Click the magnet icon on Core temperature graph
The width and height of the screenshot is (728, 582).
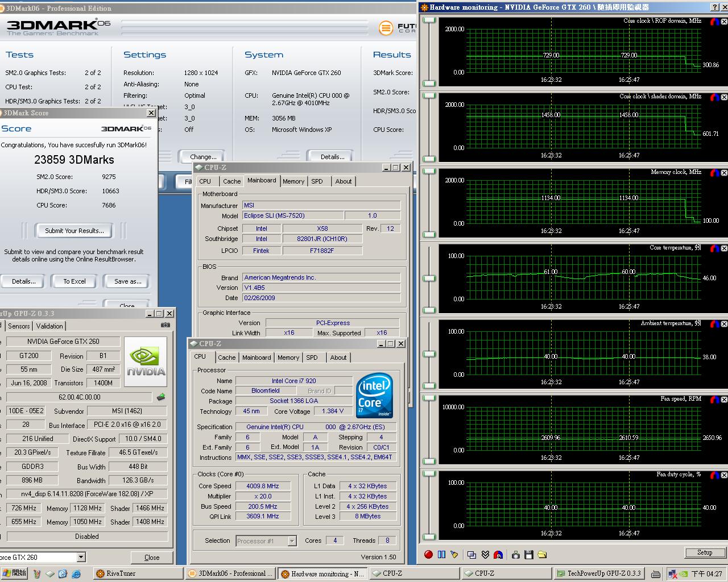pos(714,248)
